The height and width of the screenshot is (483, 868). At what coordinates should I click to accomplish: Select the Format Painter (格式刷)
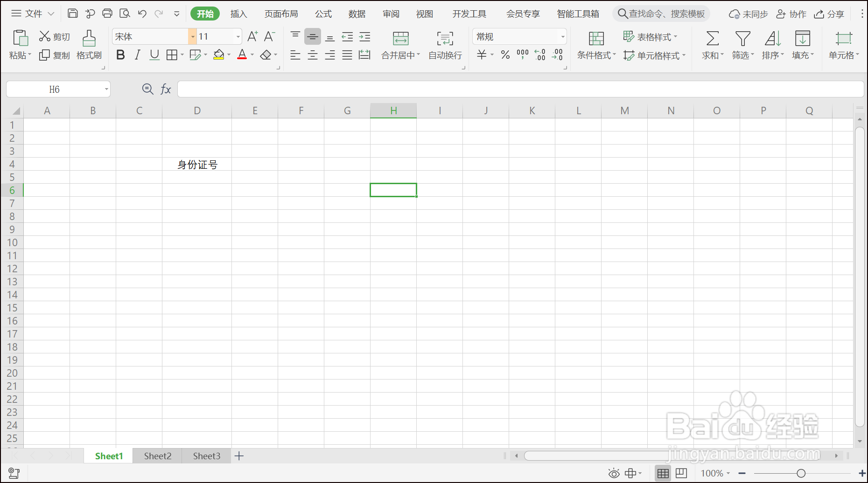click(89, 45)
